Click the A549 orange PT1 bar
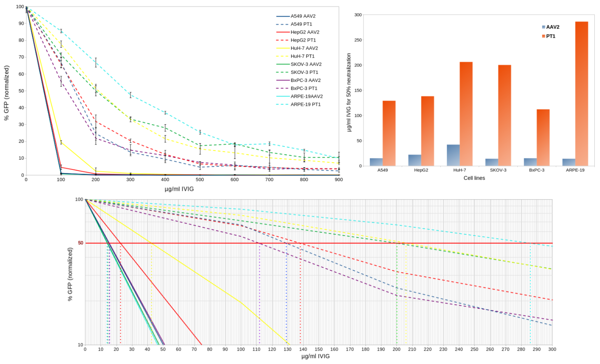Screen dimensions: 600x364 click(389, 133)
